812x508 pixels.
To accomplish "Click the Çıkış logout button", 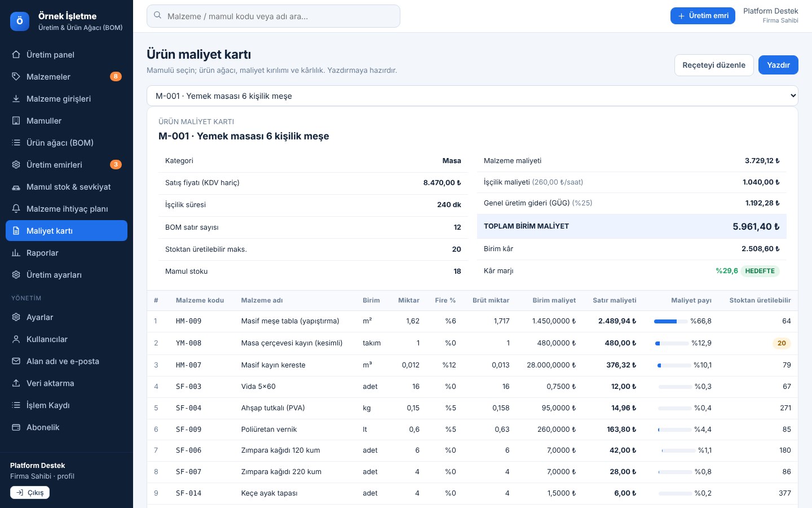I will click(30, 493).
